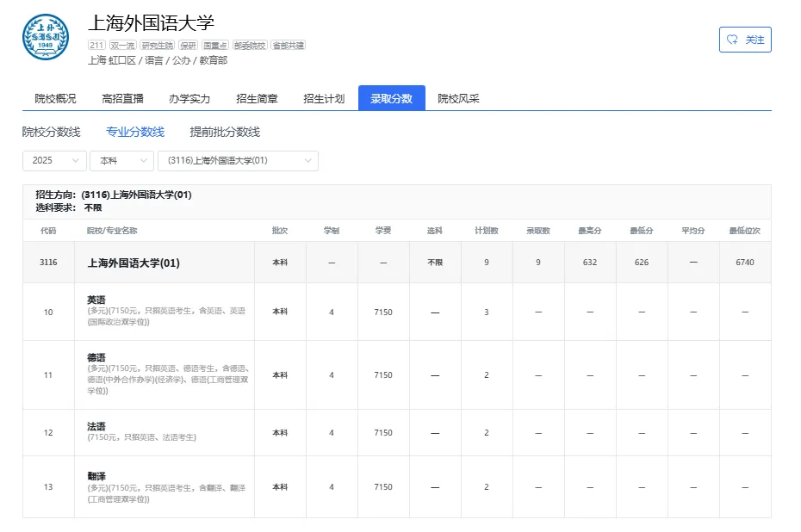Click the 法语 major name
This screenshot has height=532, width=801.
(x=96, y=426)
